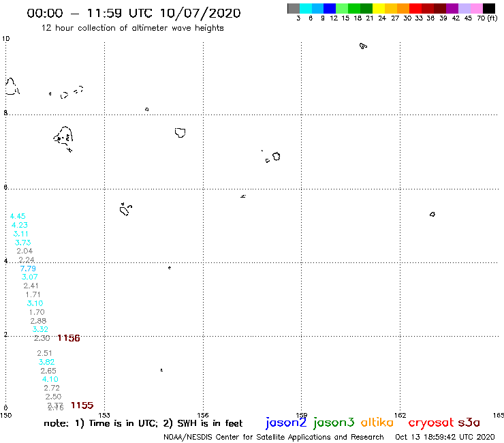Click the cyan wave height value 3.10
Screen dimensions: 504x443
pos(35,303)
